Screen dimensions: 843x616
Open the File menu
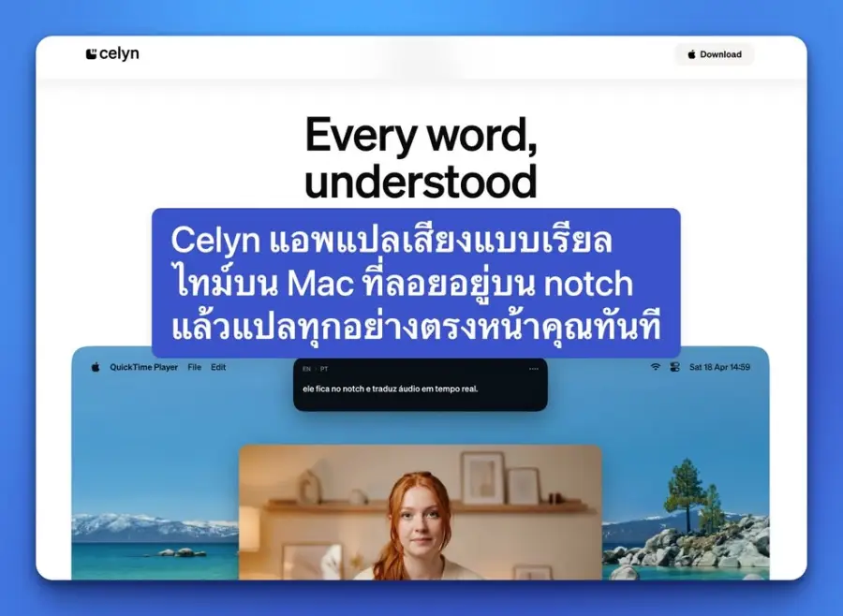[194, 367]
